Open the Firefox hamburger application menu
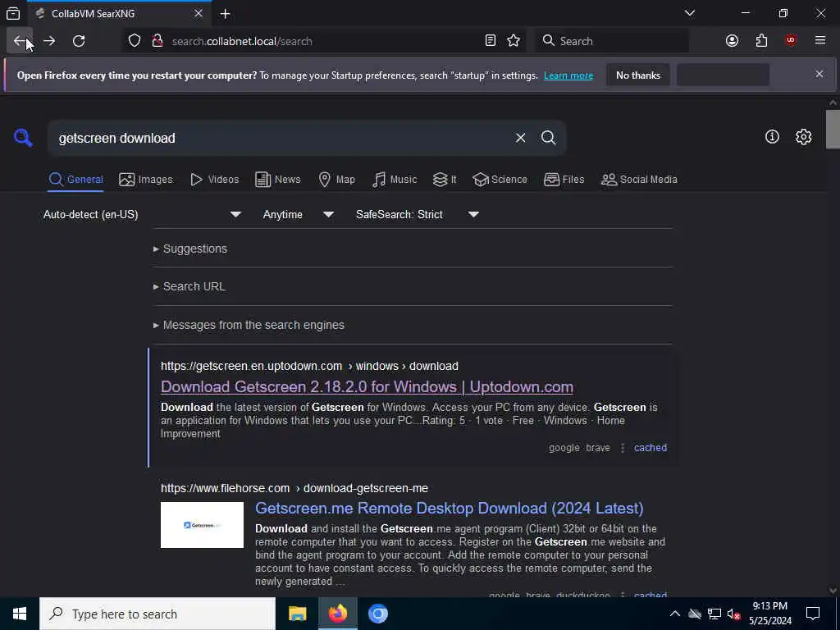The width and height of the screenshot is (840, 630). click(x=820, y=41)
